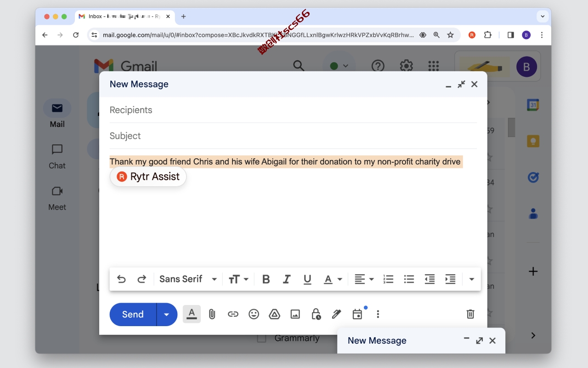Open more send options arrow
Viewport: 588px width, 368px height.
167,314
